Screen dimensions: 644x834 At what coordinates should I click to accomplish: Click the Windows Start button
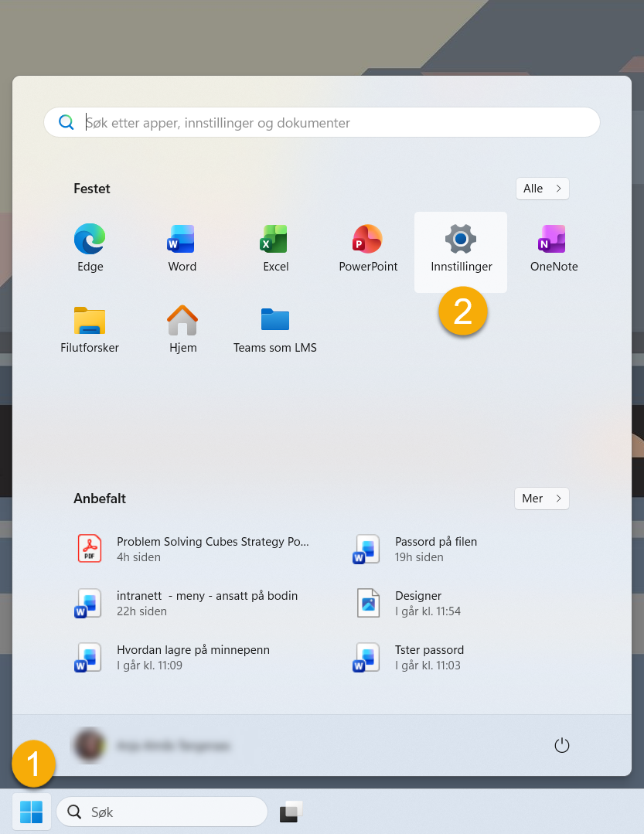click(32, 812)
